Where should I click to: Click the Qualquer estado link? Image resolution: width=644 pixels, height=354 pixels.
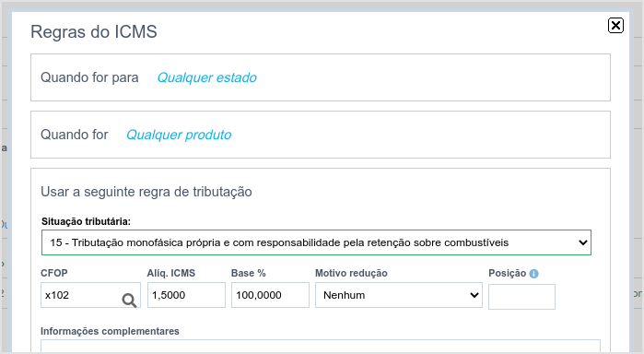pos(207,77)
